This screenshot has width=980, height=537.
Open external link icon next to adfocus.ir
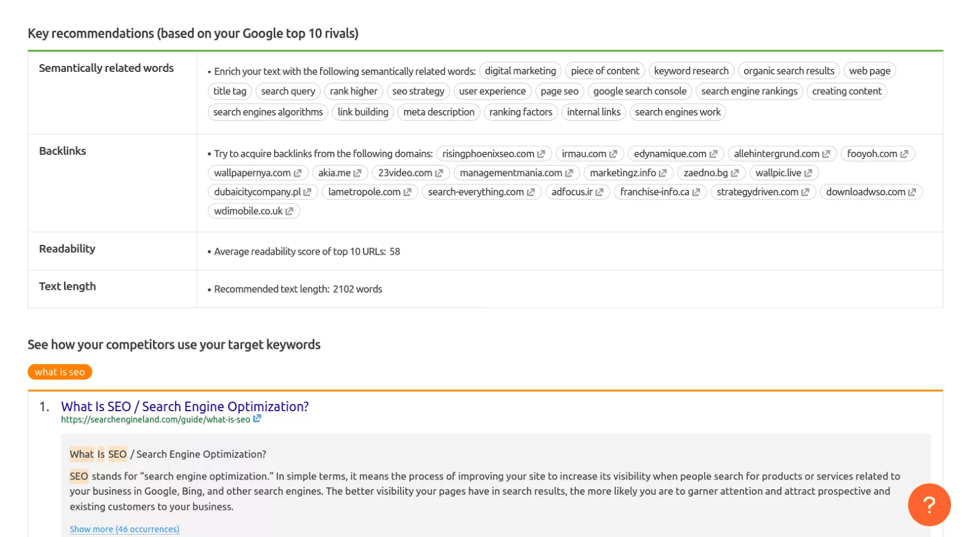click(x=599, y=192)
